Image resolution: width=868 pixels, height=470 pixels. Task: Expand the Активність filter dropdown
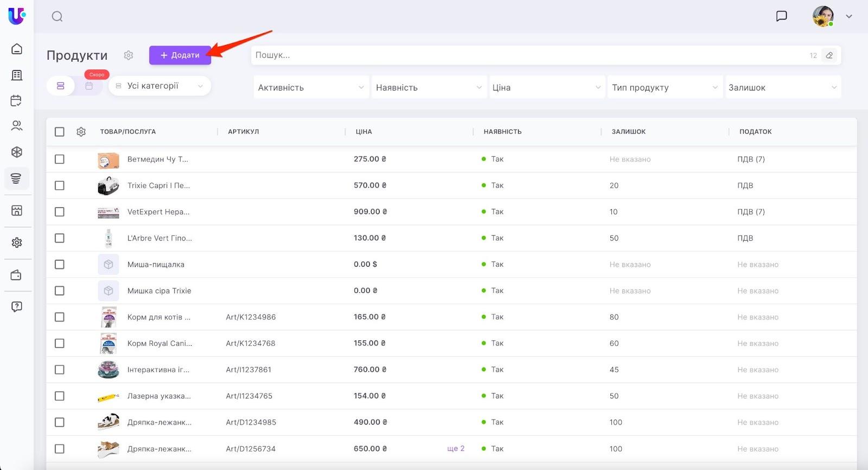(311, 88)
